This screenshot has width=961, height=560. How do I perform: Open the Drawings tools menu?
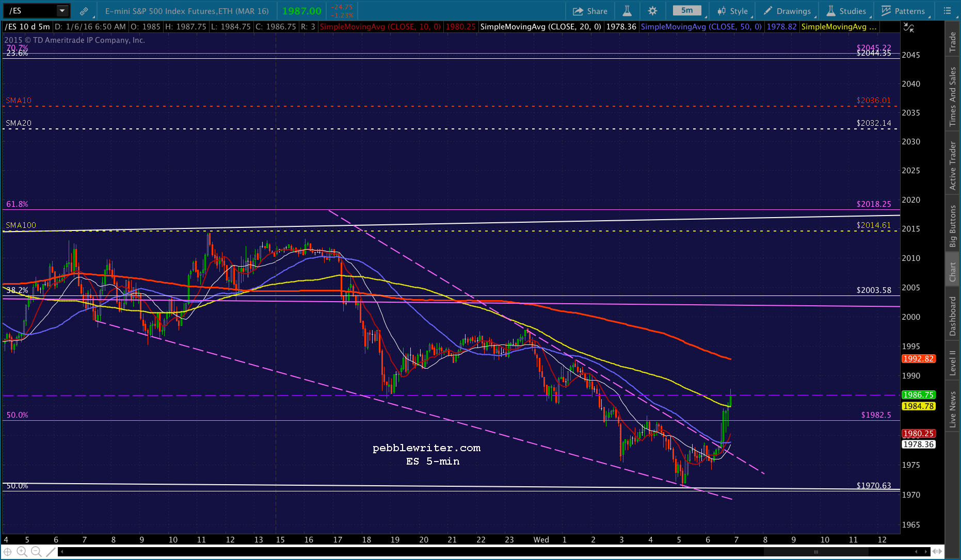coord(787,11)
